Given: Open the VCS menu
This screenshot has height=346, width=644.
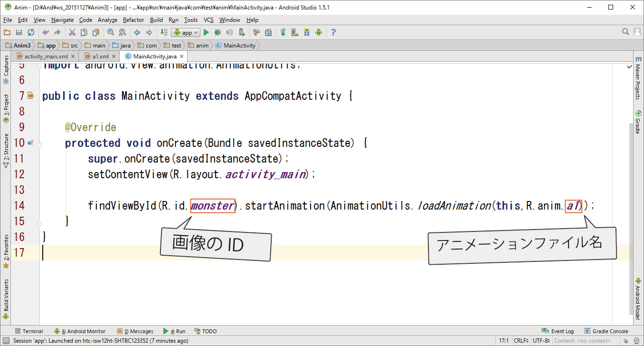Looking at the screenshot, I should tap(208, 20).
